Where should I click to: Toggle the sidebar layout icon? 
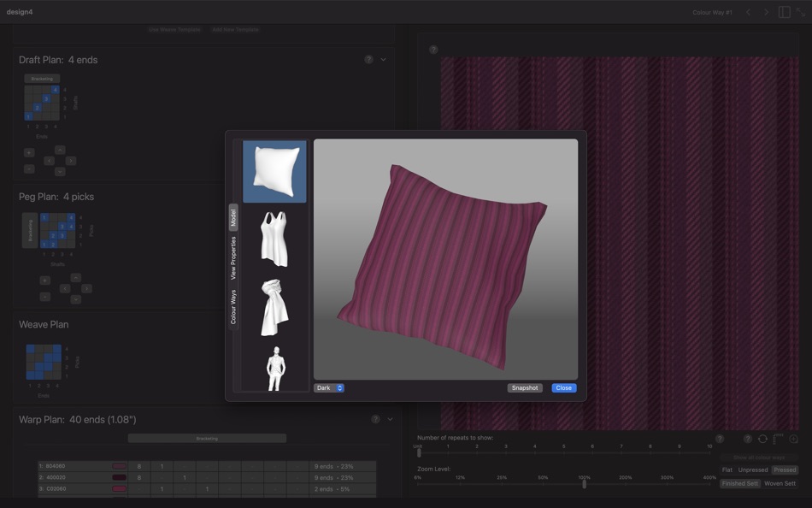[784, 12]
